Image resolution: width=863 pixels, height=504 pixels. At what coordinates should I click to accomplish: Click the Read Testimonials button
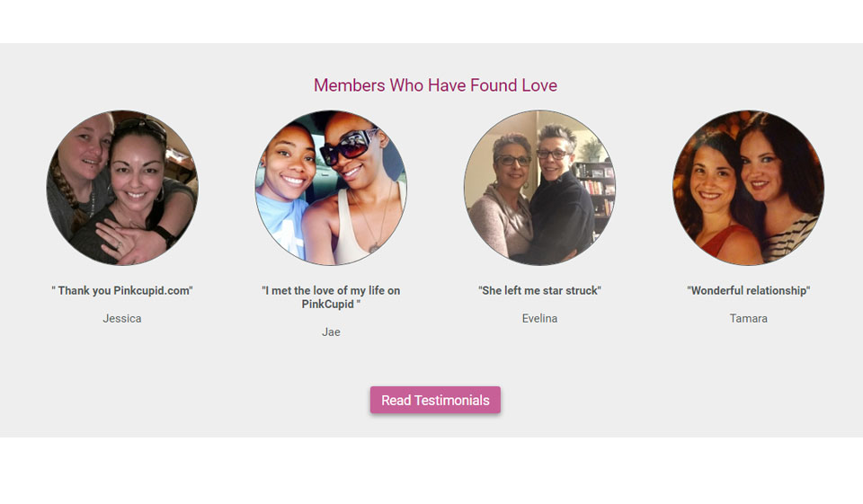pos(435,400)
